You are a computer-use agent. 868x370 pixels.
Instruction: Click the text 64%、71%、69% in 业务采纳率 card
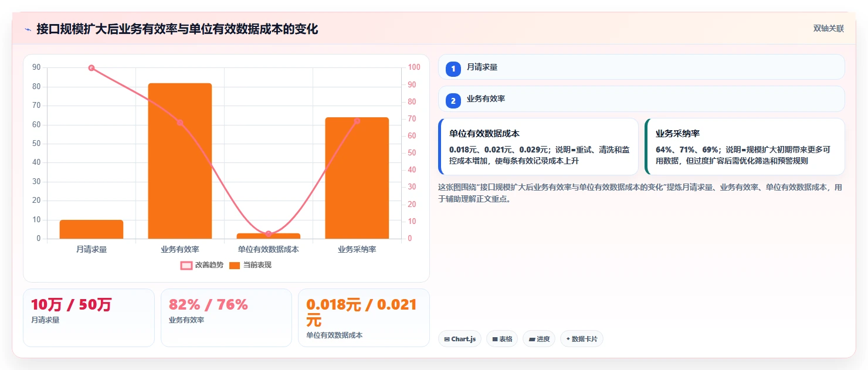pos(687,150)
